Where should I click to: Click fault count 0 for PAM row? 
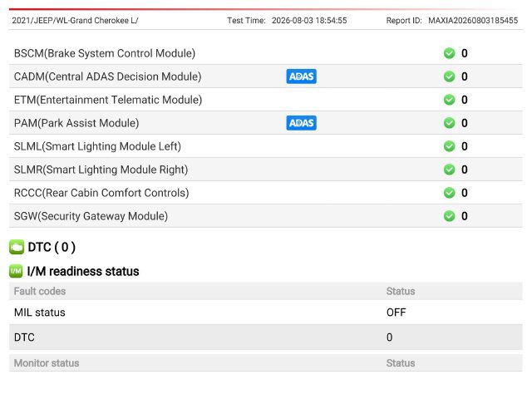tap(465, 123)
